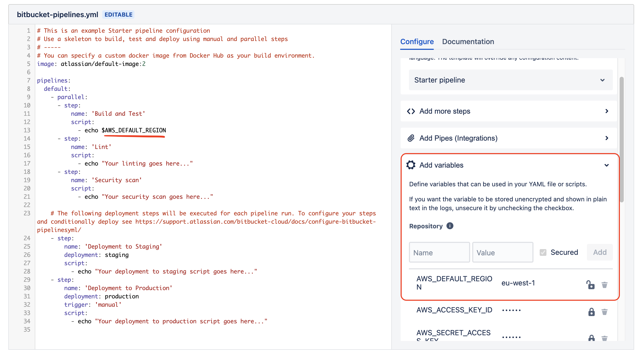Click the lock icon for AWS_ACCESS_KEY_ID
644x356 pixels.
click(591, 312)
